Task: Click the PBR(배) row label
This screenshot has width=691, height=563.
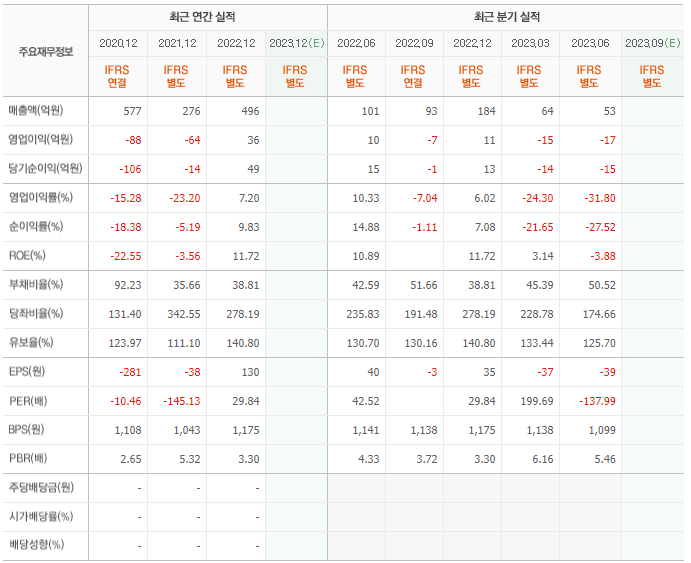Action: (28, 459)
